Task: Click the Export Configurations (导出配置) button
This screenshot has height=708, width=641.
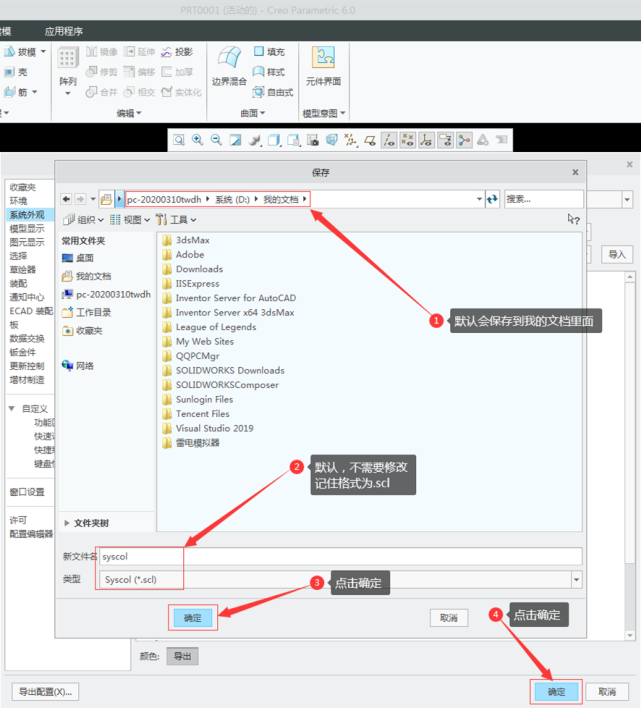Action: coord(45,692)
